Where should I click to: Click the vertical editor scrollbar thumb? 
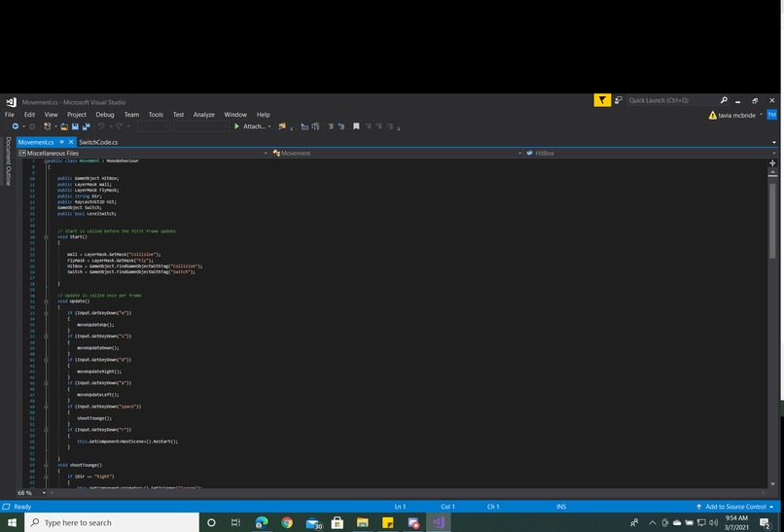[x=772, y=221]
